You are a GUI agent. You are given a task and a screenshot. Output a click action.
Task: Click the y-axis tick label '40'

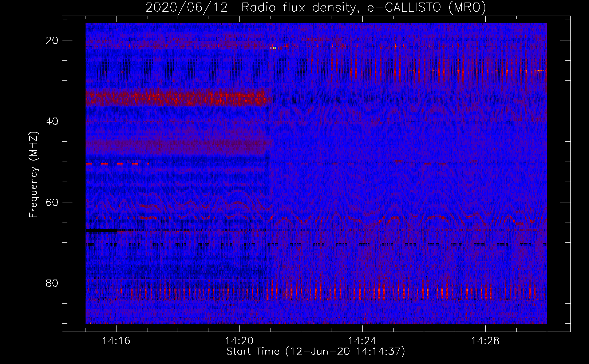52,121
